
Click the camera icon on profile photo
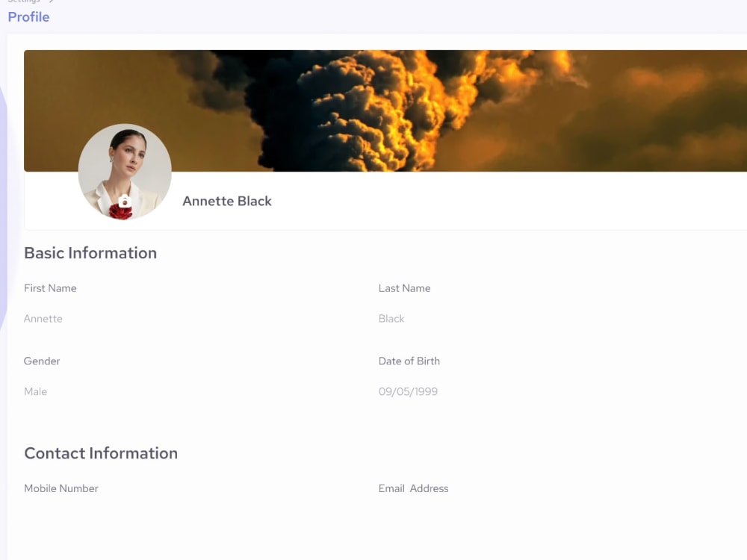point(125,201)
